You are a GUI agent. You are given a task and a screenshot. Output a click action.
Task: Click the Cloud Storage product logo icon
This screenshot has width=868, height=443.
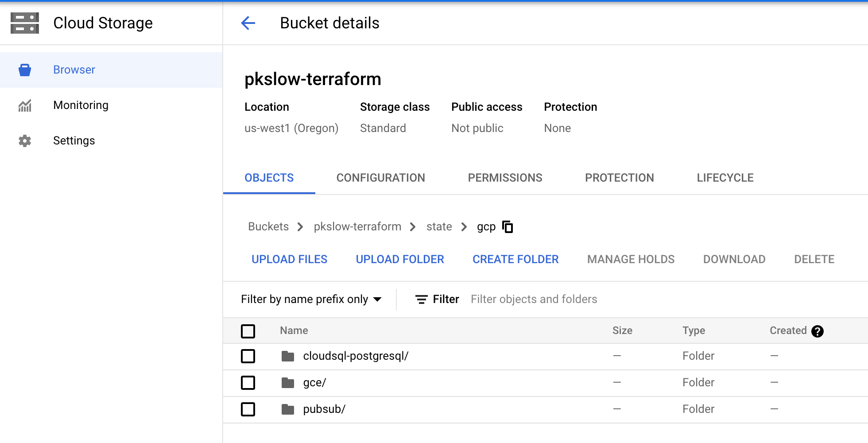[x=25, y=23]
